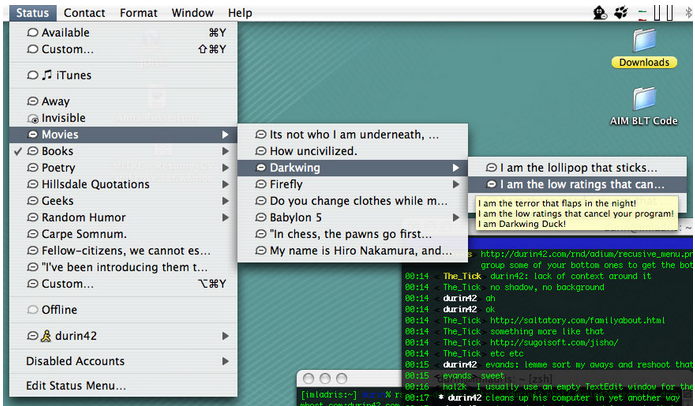The image size is (695, 406).
Task: Click the Darkwing away bubble icon
Action: [261, 168]
